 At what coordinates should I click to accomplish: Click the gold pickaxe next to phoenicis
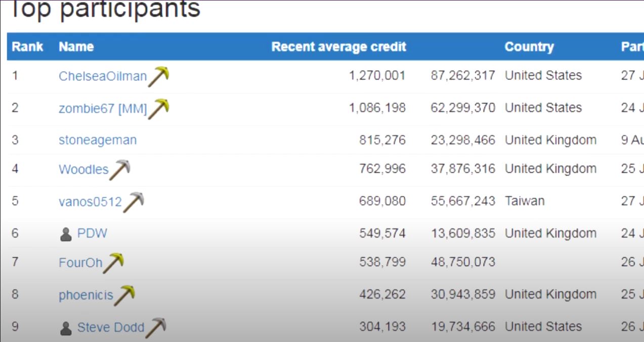coord(124,296)
